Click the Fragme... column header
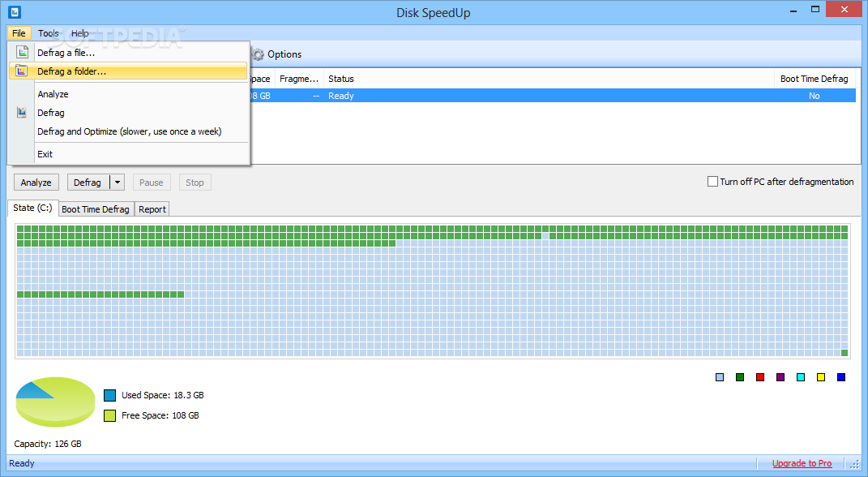This screenshot has height=477, width=868. [299, 79]
